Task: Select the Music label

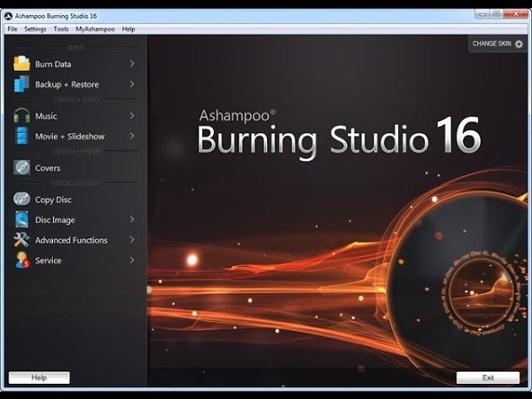Action: (x=46, y=116)
